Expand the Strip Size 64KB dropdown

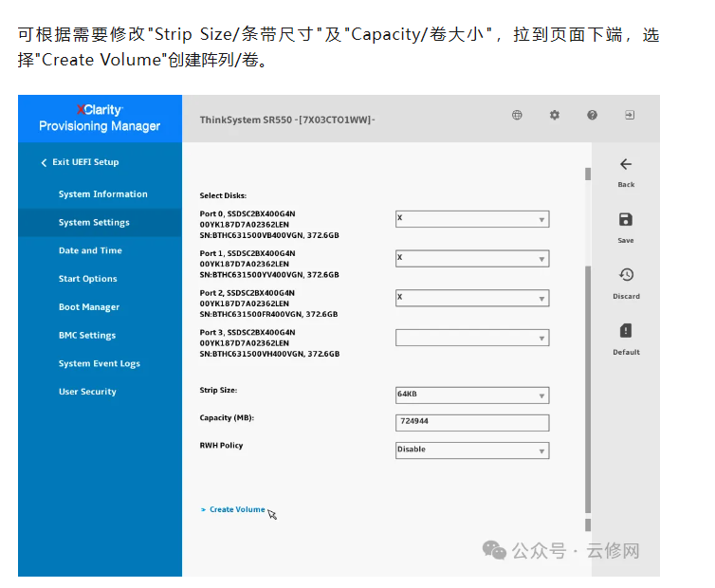(x=472, y=395)
